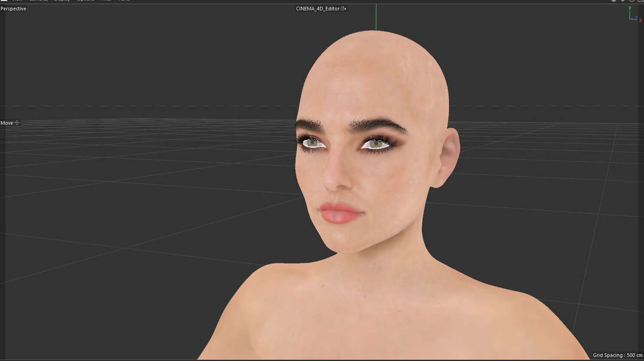
Task: Click the "Move" tool label
Action: (7, 123)
